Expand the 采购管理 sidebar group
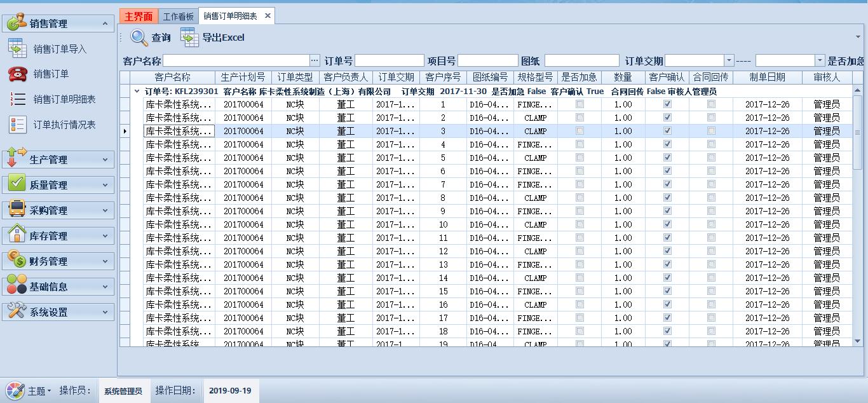This screenshot has width=868, height=403. pyautogui.click(x=105, y=210)
